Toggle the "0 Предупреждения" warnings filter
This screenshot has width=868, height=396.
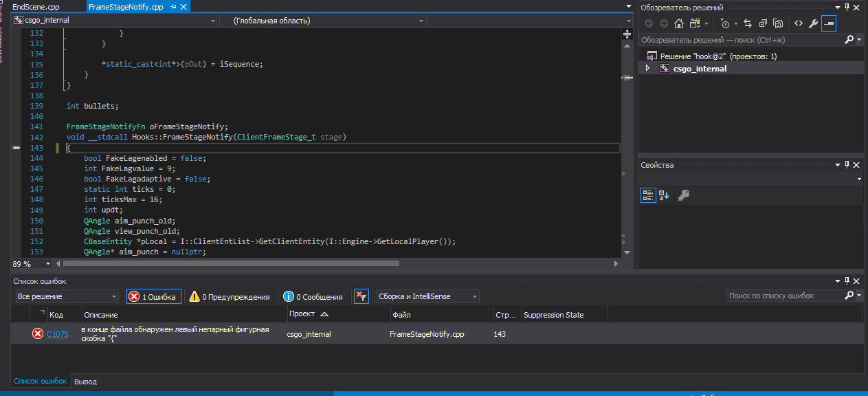[x=230, y=296]
